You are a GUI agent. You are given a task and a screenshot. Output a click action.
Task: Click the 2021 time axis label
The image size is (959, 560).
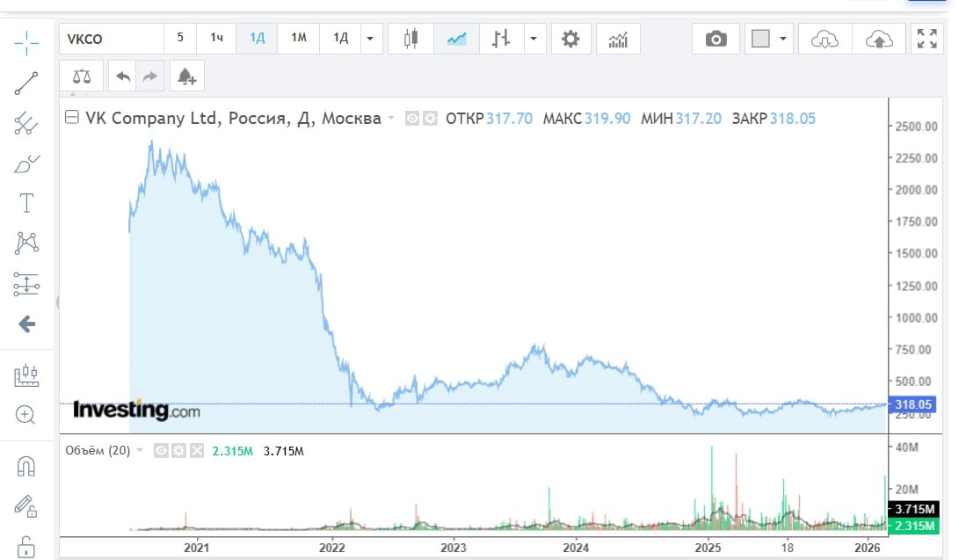tap(196, 548)
